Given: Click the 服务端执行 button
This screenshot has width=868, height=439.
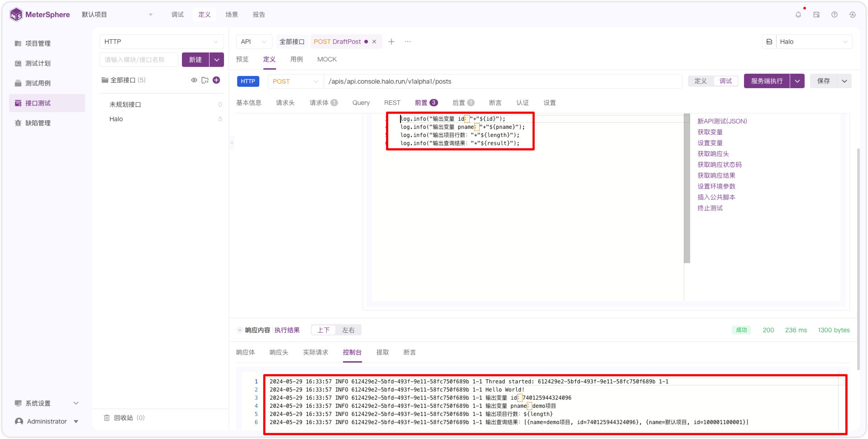Looking at the screenshot, I should [767, 81].
